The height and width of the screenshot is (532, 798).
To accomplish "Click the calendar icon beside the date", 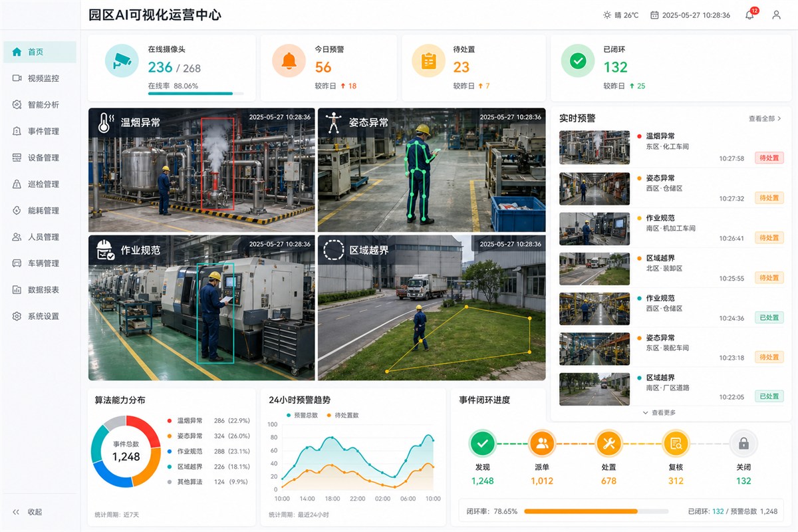I will click(654, 15).
